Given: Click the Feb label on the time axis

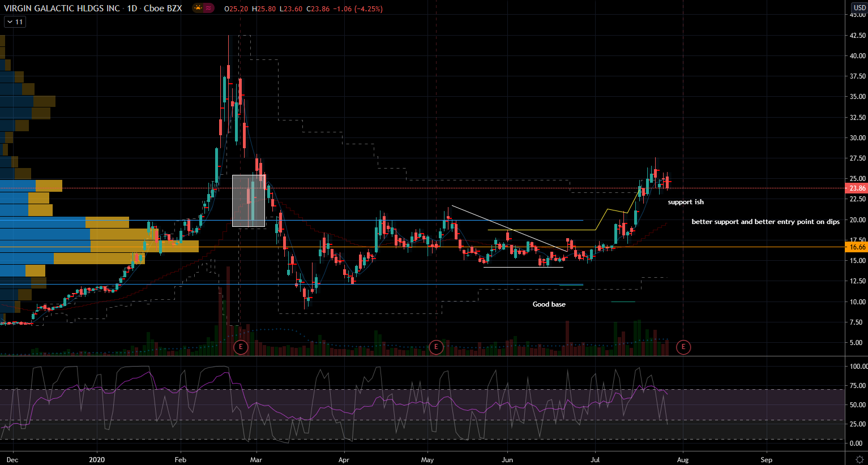Looking at the screenshot, I should pos(181,460).
